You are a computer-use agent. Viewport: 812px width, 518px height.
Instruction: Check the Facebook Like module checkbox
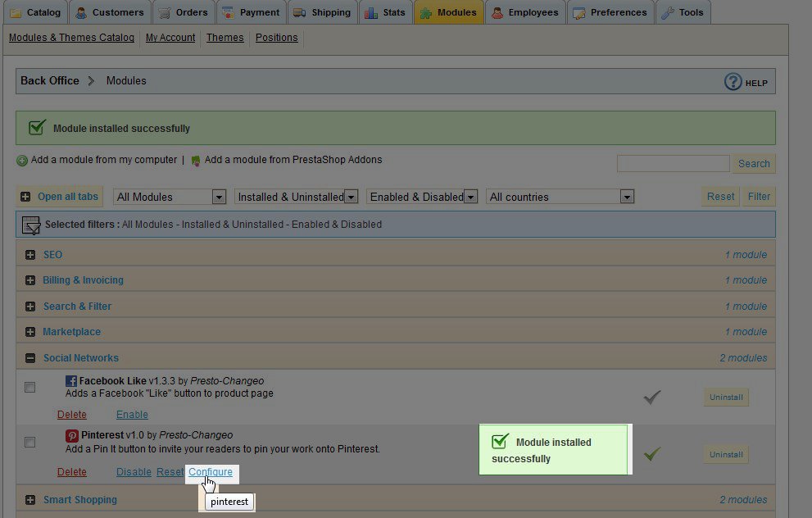click(x=30, y=387)
